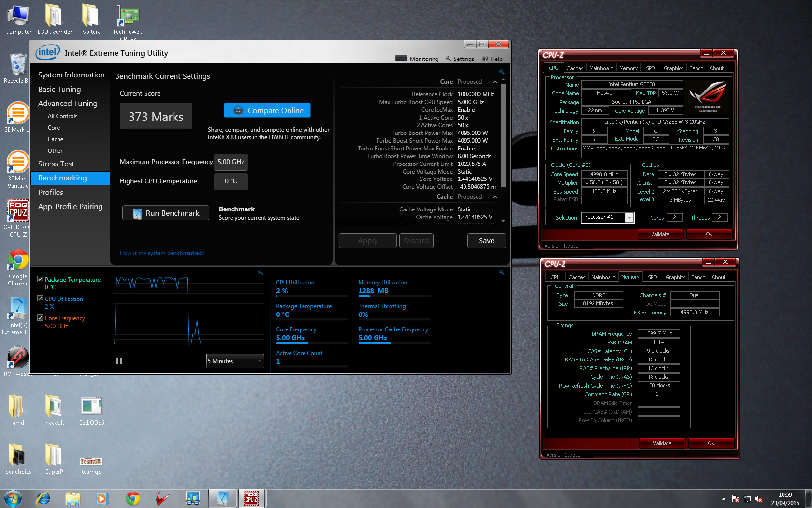Open the Computer desktop icon
Image resolution: width=812 pixels, height=508 pixels.
[18, 19]
